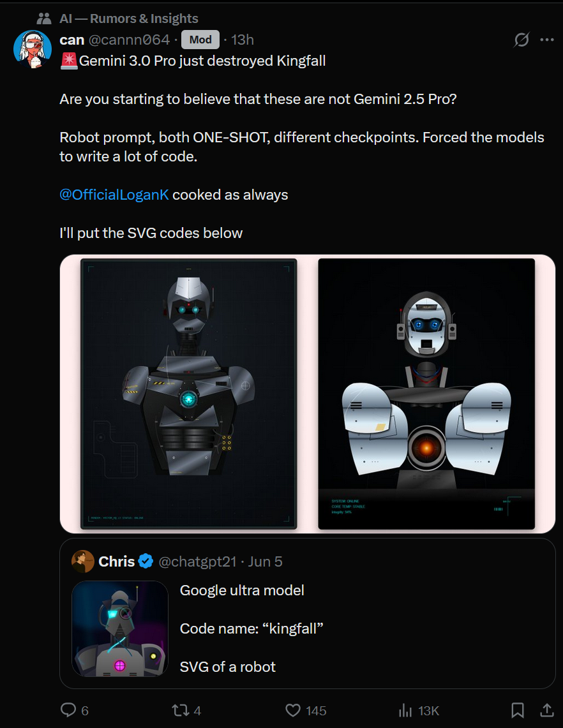
Task: Open the 13h timestamp link
Action: tap(243, 40)
